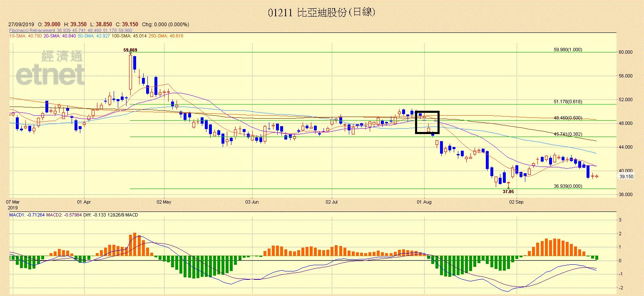Click the '02 May' date axis label

pos(164,202)
